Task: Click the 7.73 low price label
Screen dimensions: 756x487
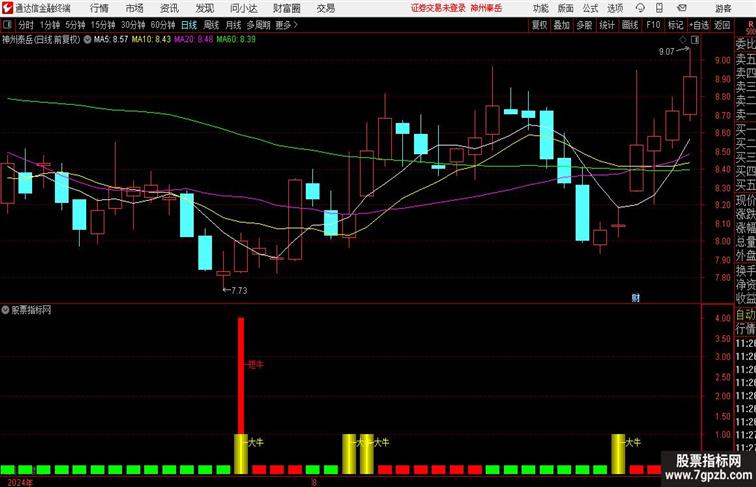Action: pyautogui.click(x=239, y=290)
